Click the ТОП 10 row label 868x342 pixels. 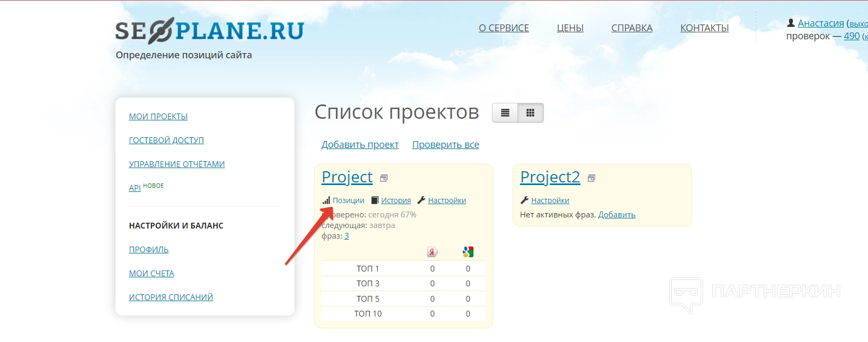pyautogui.click(x=368, y=314)
